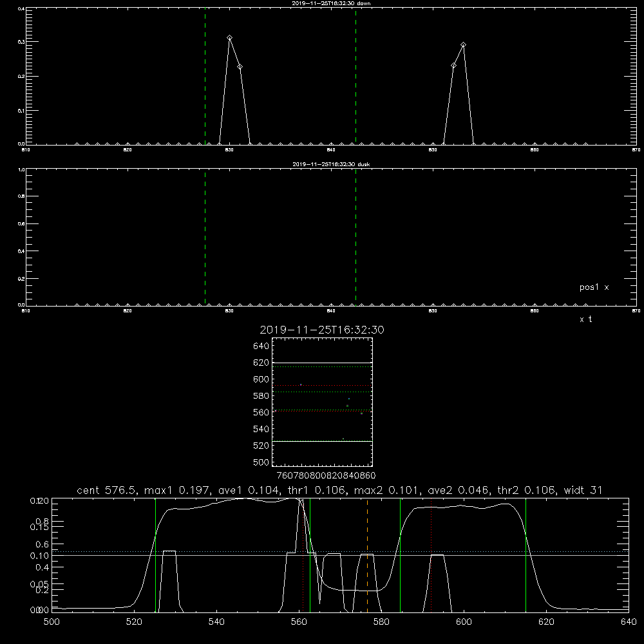Select the 0.23 diamond marker right of the 830 peak
Image resolution: width=644 pixels, height=644 pixels.
tap(240, 66)
